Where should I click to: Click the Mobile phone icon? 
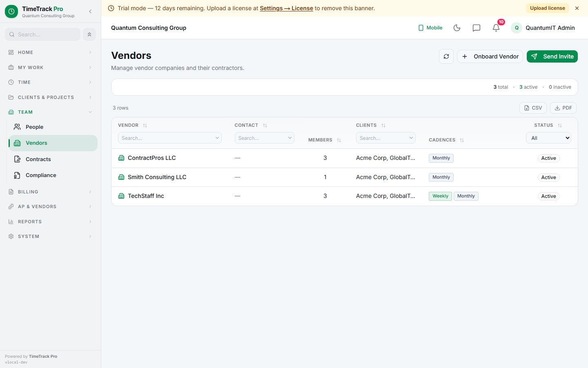click(421, 28)
